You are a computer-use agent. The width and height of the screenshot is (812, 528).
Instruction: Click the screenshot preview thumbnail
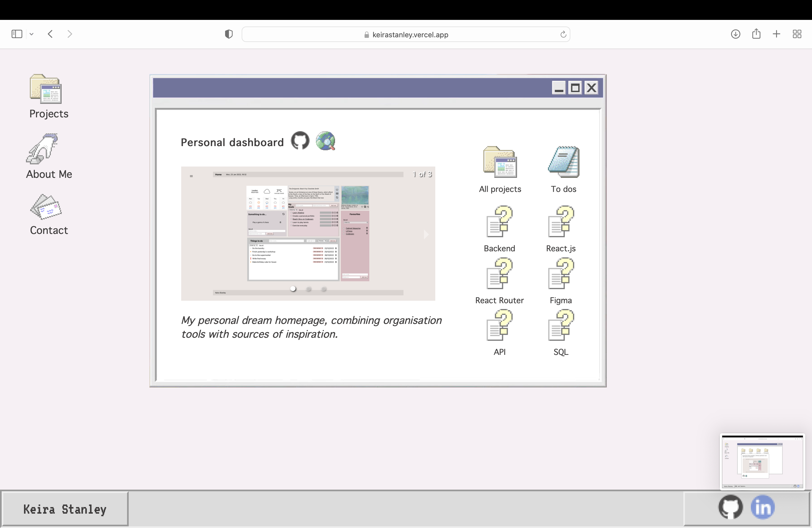click(762, 461)
